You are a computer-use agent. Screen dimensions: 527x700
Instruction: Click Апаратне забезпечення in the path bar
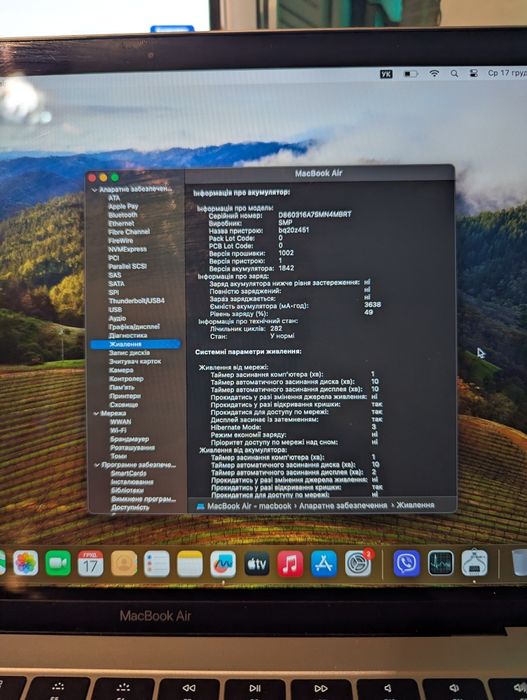[x=343, y=506]
